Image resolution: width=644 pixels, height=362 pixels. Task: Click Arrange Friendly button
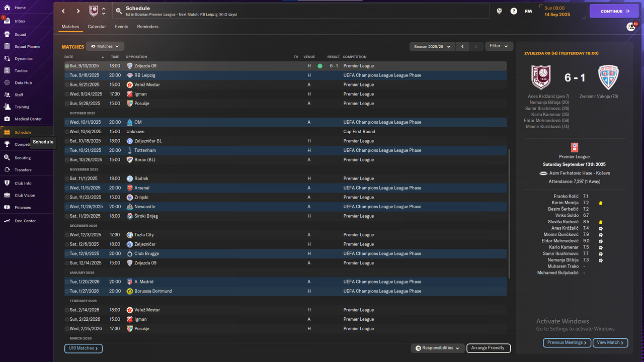tap(489, 348)
